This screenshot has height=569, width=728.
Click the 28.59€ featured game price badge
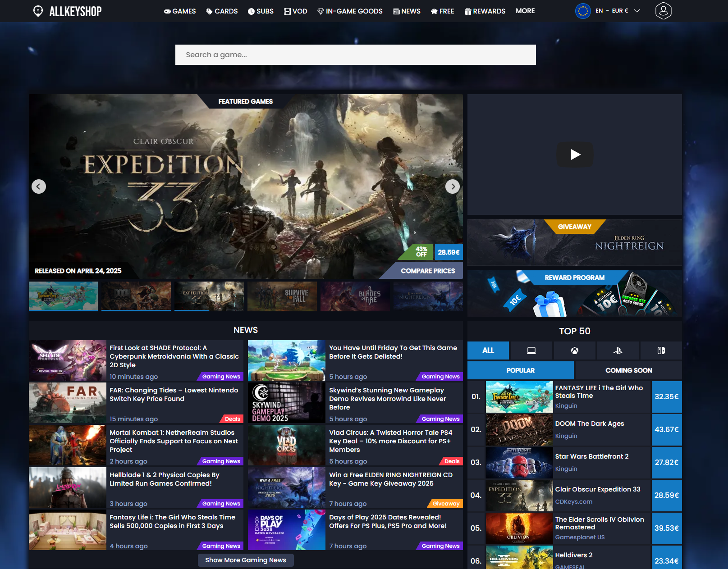click(x=449, y=252)
